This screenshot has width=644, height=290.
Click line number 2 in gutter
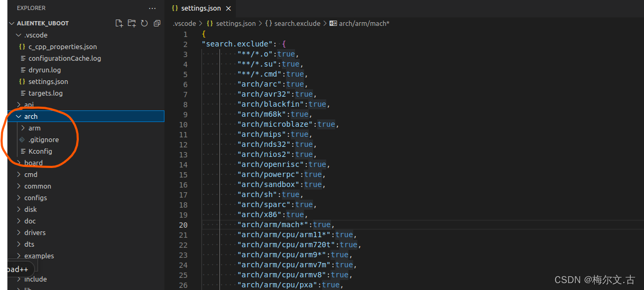tap(186, 44)
